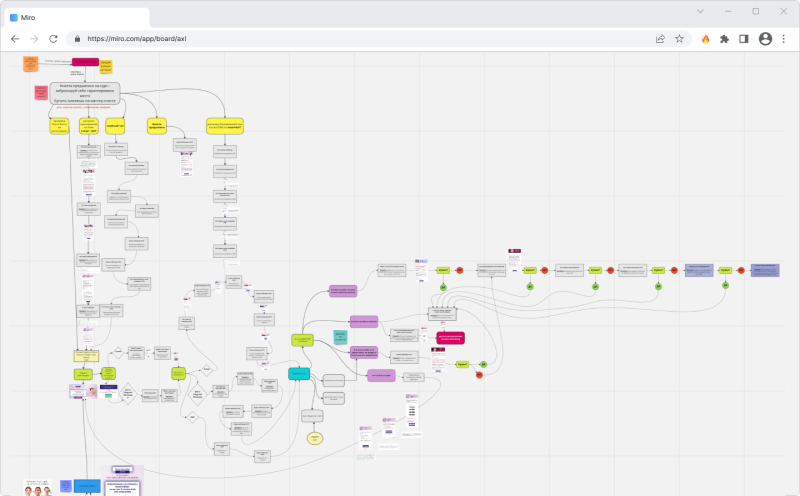Select the final lavender box ending the top chain
The width and height of the screenshot is (800, 496).
click(765, 270)
